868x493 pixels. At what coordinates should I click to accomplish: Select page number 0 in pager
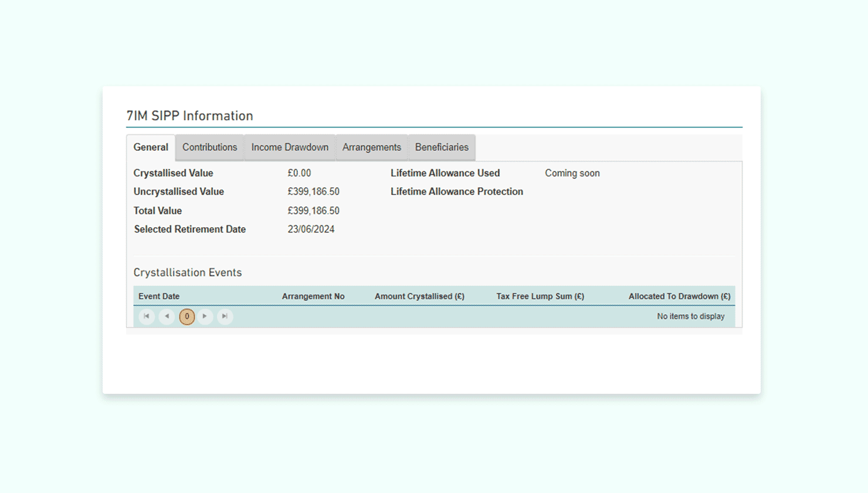click(x=187, y=316)
